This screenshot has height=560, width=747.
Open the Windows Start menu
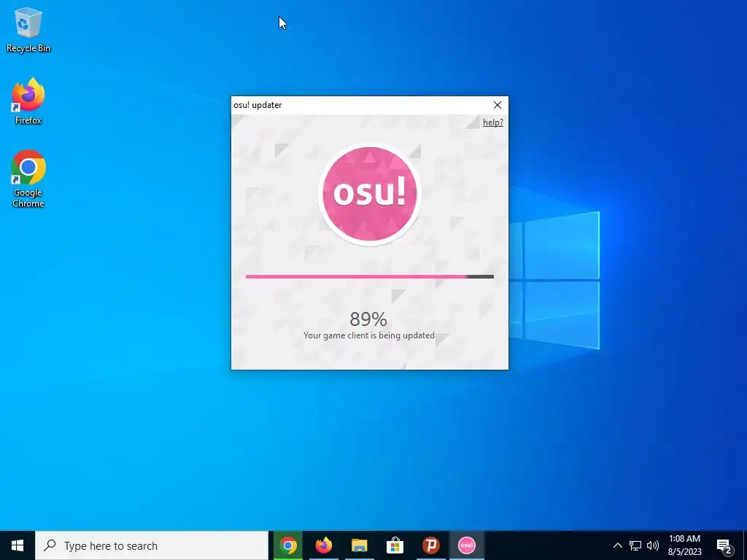coord(18,545)
